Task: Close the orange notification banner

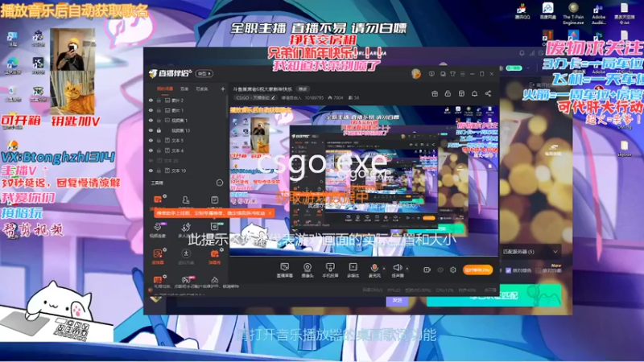Action: point(270,213)
